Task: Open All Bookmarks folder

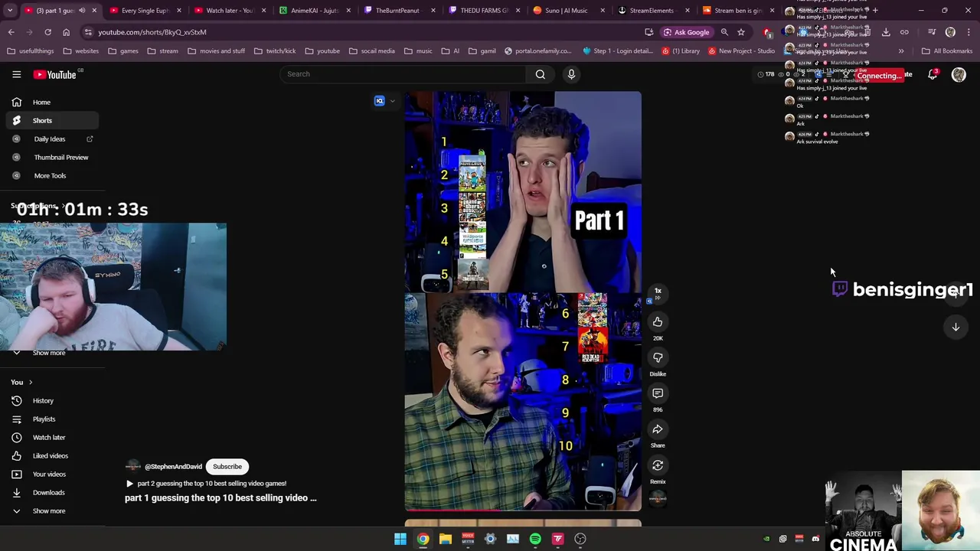Action: click(x=947, y=51)
